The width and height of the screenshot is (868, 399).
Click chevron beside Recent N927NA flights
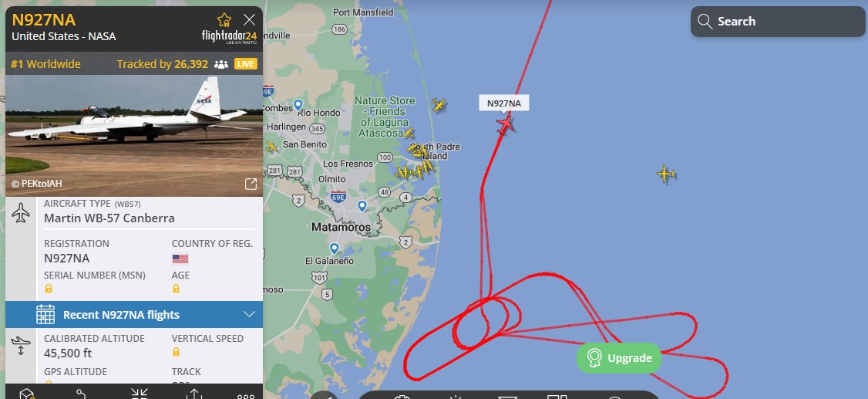[x=249, y=314]
